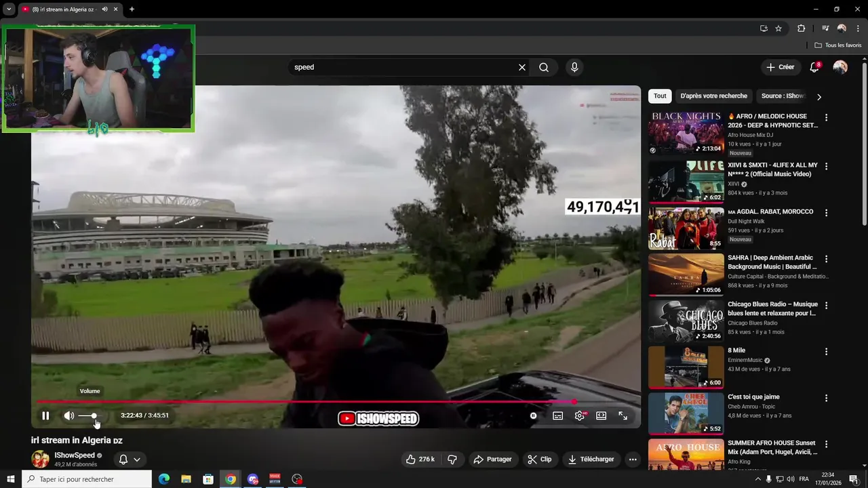
Task: Bookmark this page with star icon
Action: pos(778,28)
